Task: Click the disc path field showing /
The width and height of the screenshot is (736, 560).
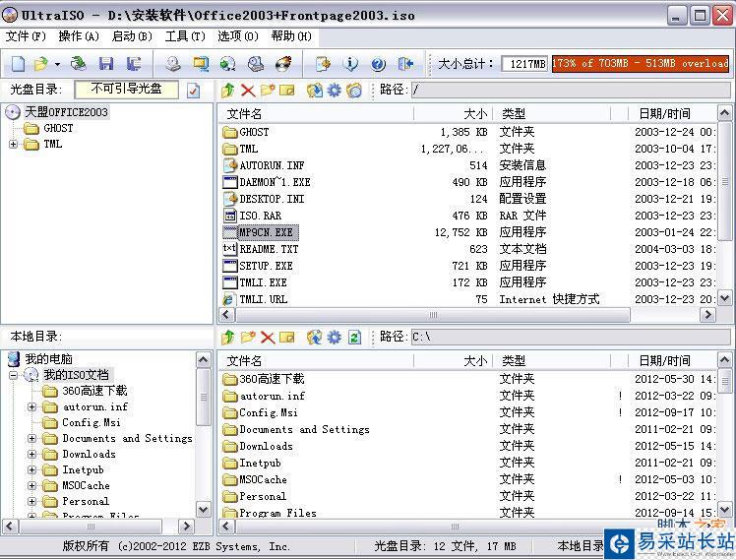Action: (x=571, y=90)
